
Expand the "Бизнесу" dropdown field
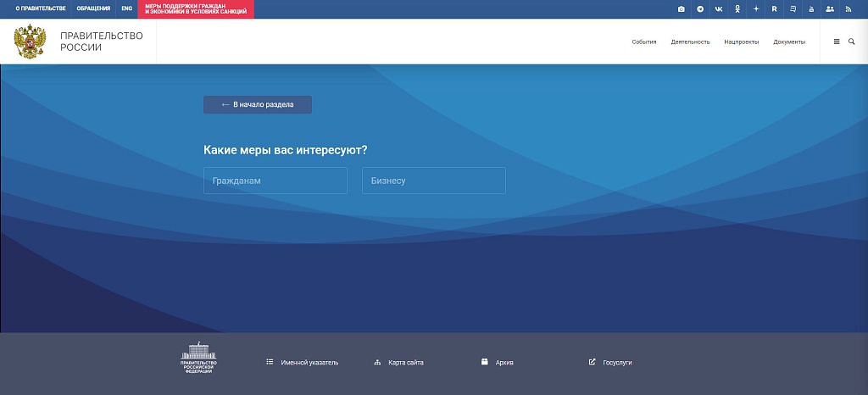click(433, 181)
